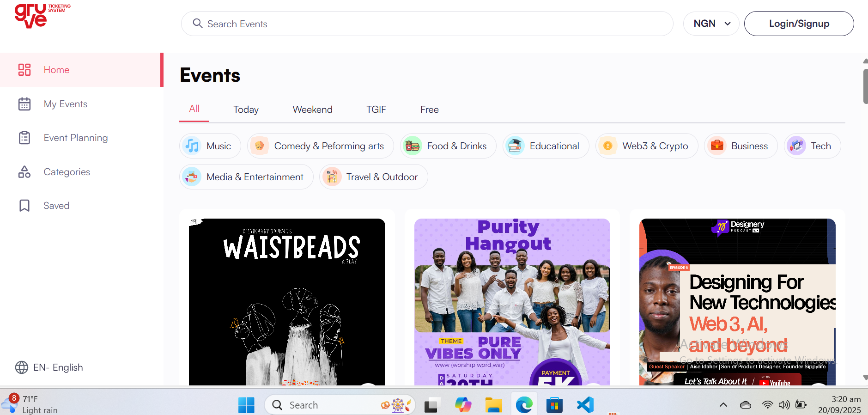The width and height of the screenshot is (868, 415).
Task: Open the EN- English language selector
Action: click(x=49, y=367)
